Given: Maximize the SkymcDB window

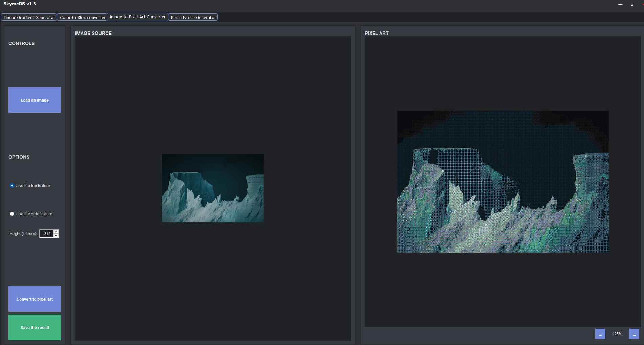Looking at the screenshot, I should [632, 4].
